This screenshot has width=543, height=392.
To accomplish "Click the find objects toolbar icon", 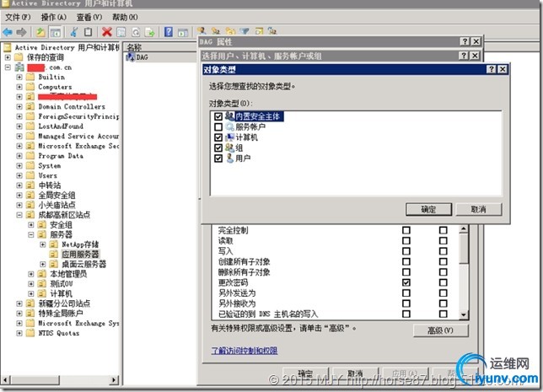I will coord(259,31).
